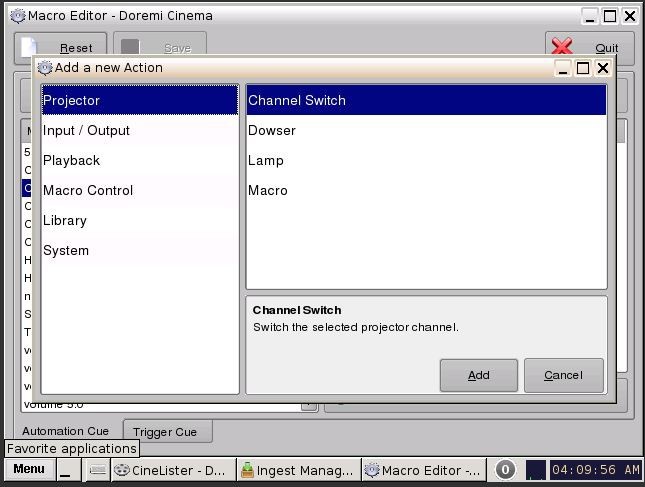Select the System category
This screenshot has width=645, height=487.
click(x=140, y=250)
